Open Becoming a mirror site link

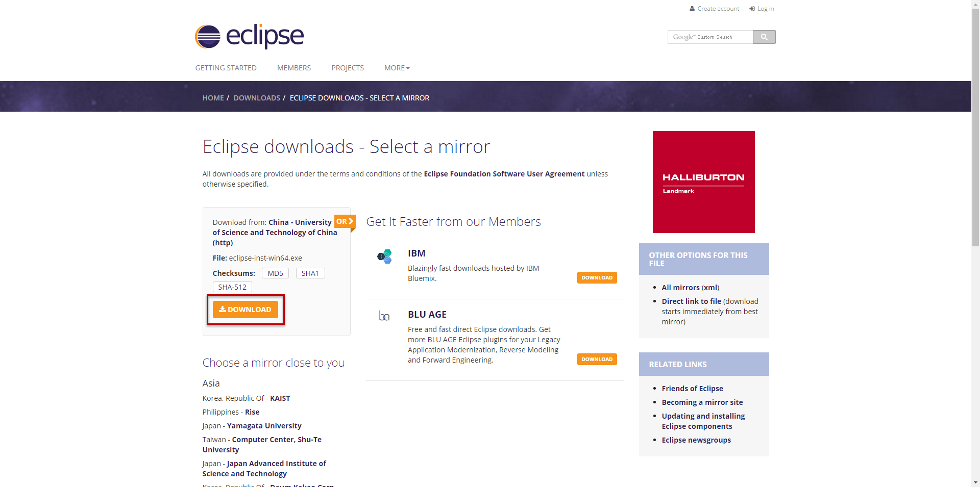(702, 402)
